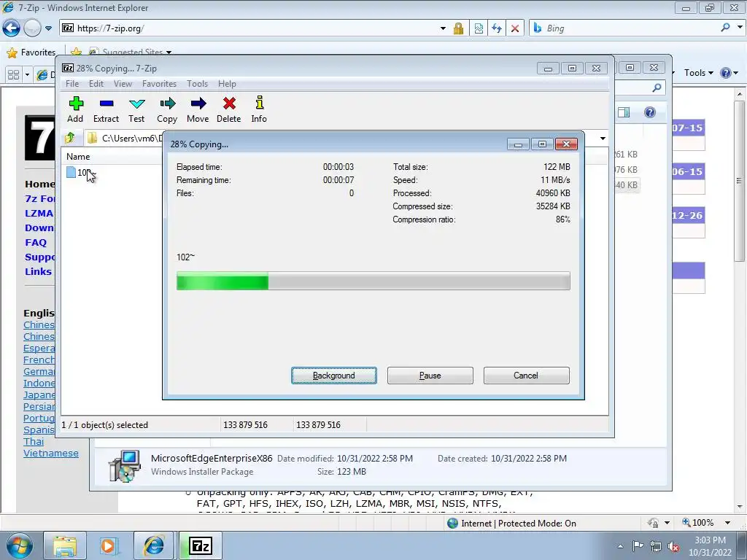
Task: Open the 7-Zip Favorites menu
Action: [160, 84]
